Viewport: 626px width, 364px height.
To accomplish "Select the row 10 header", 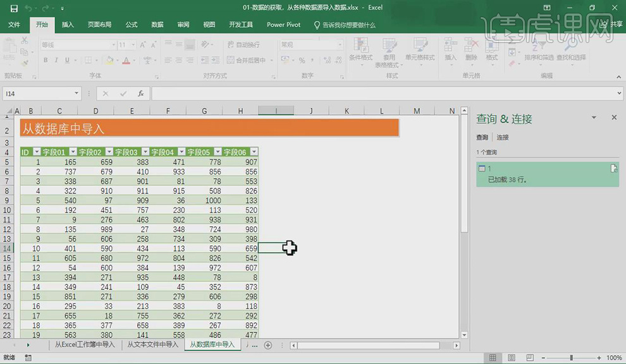I will [x=7, y=210].
